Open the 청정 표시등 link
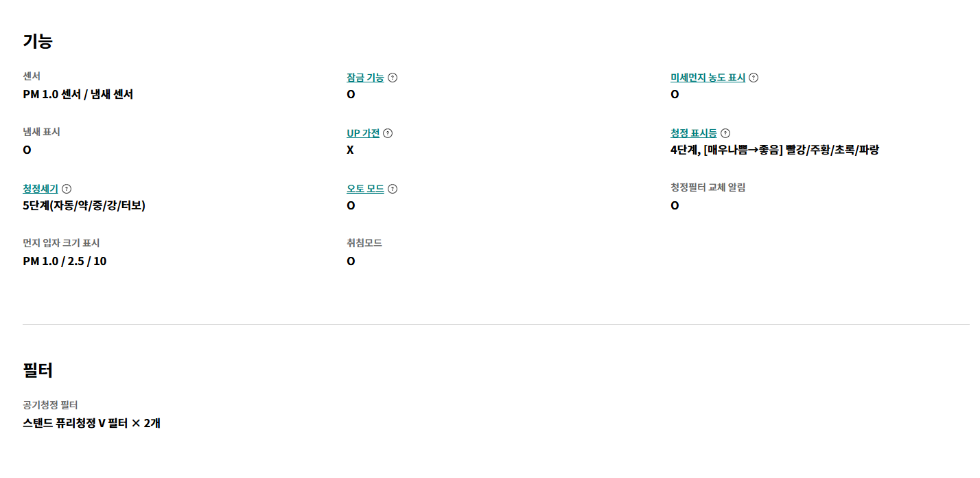980x478 pixels. (x=693, y=133)
